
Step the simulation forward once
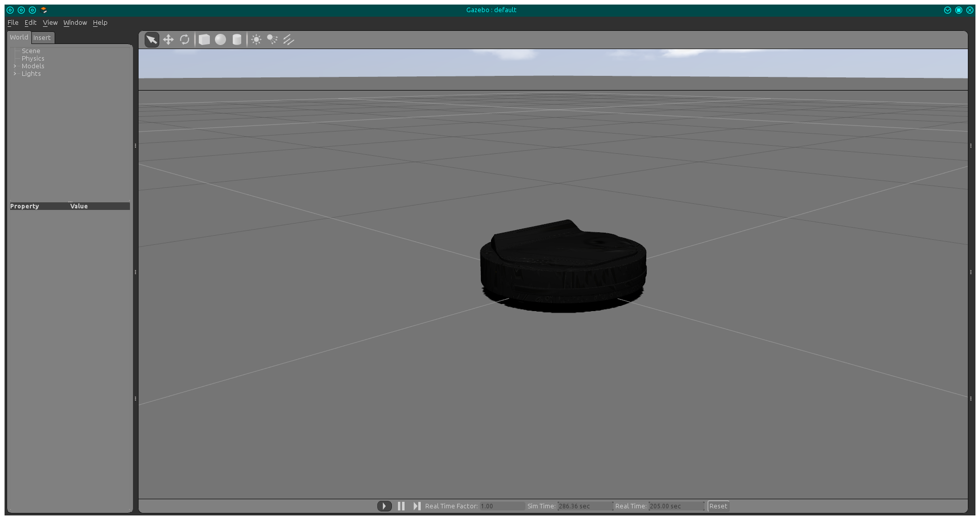[417, 506]
